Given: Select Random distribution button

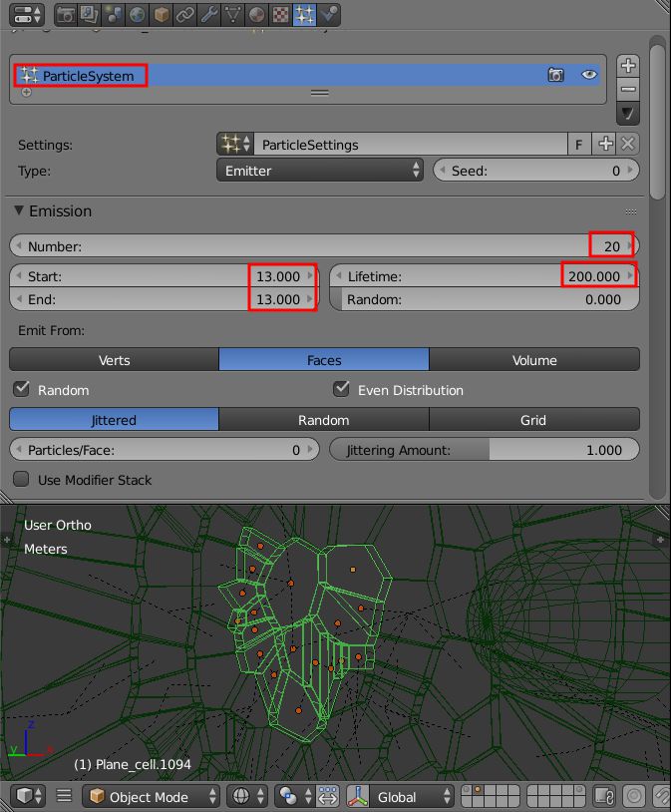Looking at the screenshot, I should point(324,419).
